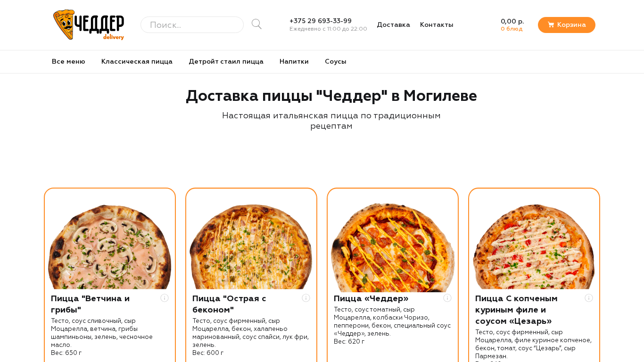The height and width of the screenshot is (362, 644).
Task: Select Все меню category
Action: pos(68,62)
